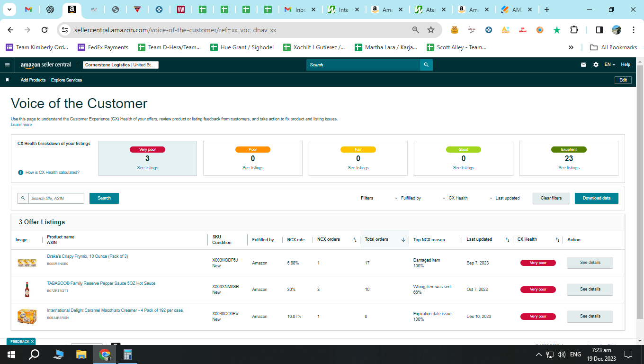Open the Chrome three-dot menu
Screen dimensions: 644x364
(634, 30)
